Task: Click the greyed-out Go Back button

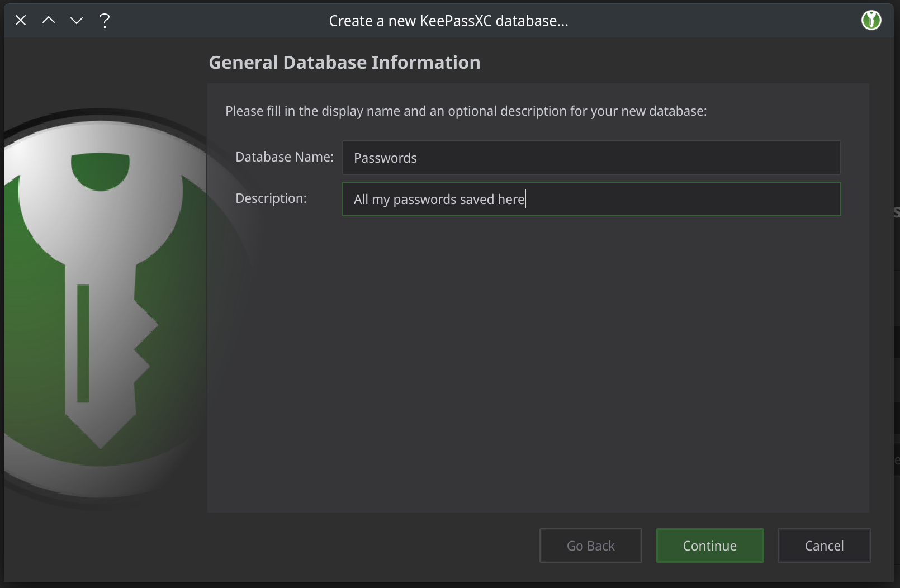Action: point(590,546)
